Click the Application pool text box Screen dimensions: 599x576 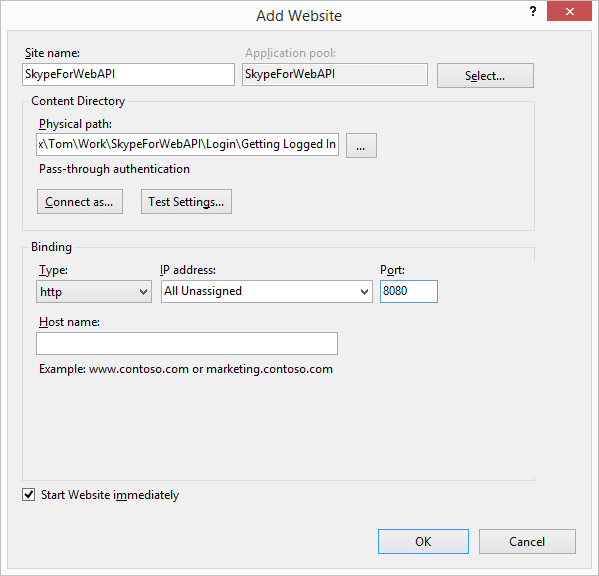tap(335, 74)
